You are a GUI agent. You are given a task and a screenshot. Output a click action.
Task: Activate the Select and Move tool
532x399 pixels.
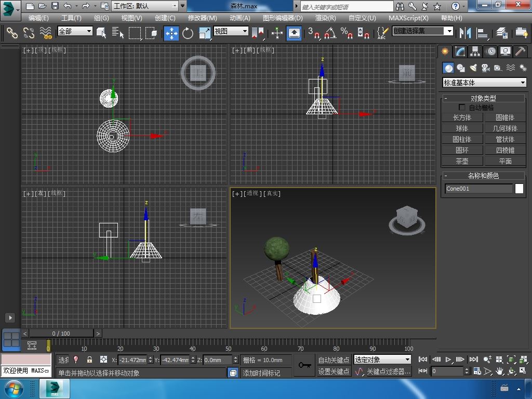pos(171,33)
